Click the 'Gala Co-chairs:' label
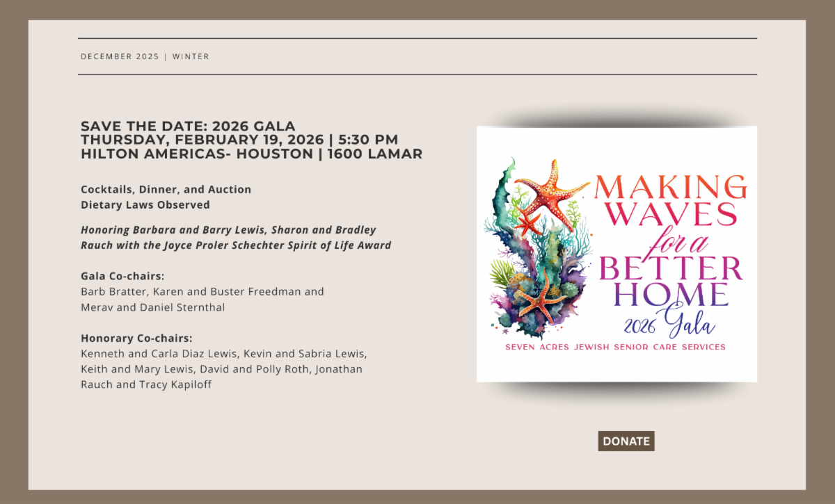The height and width of the screenshot is (504, 835). point(122,277)
